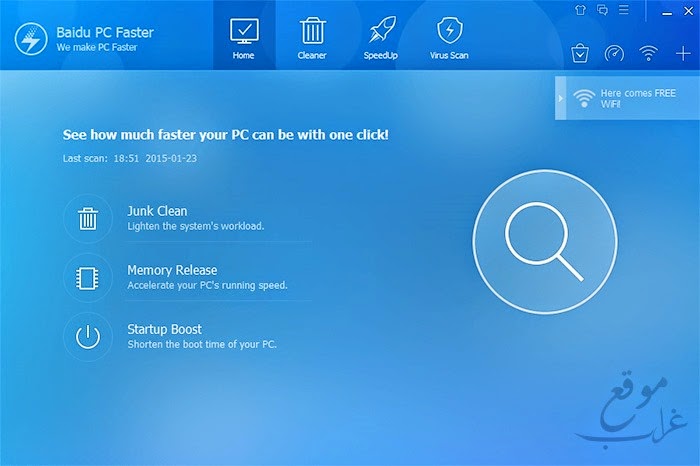The image size is (700, 466).
Task: Open the shopping bag app store icon
Action: pyautogui.click(x=580, y=54)
